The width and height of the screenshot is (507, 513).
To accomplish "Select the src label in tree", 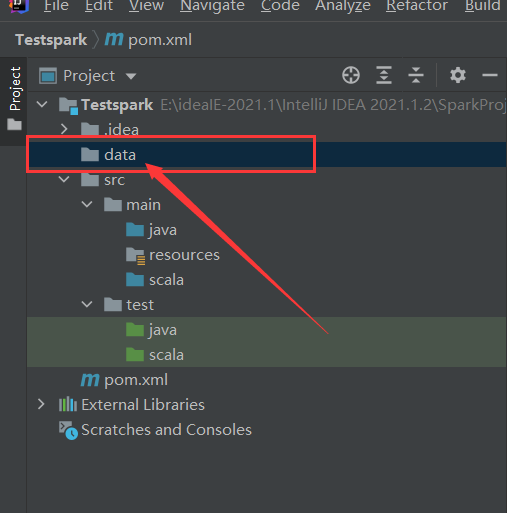I will 114,180.
